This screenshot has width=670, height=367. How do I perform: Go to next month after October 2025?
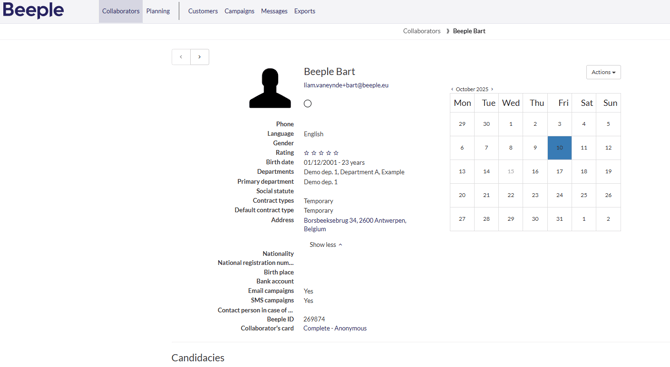(492, 89)
